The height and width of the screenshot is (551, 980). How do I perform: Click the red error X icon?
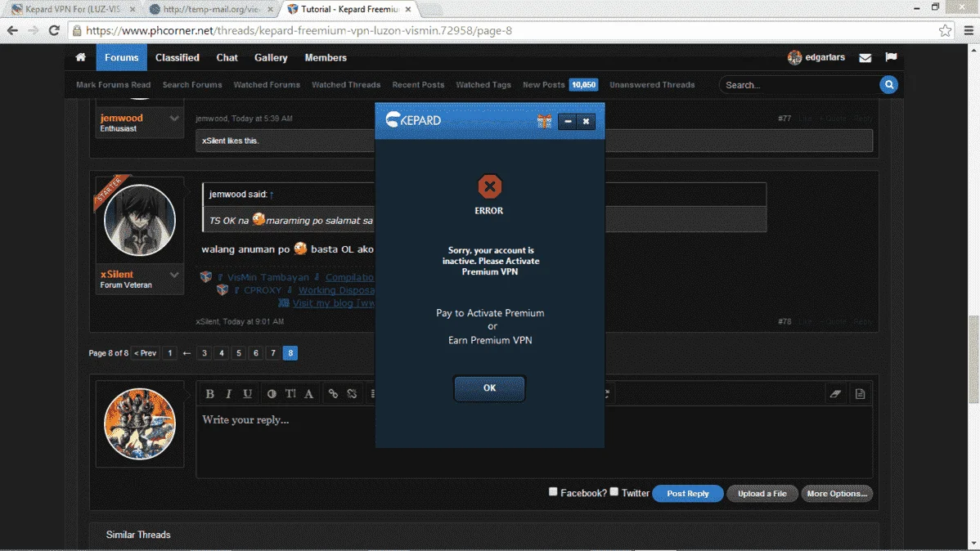pos(489,186)
